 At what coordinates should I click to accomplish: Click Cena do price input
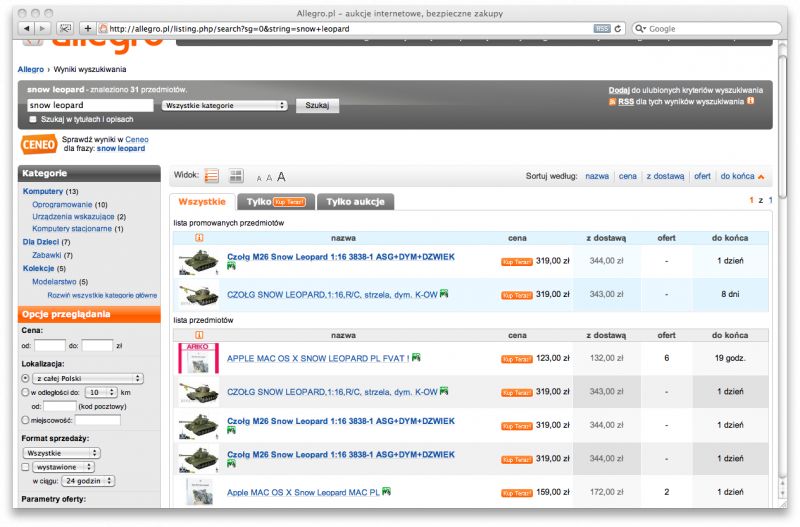point(97,345)
